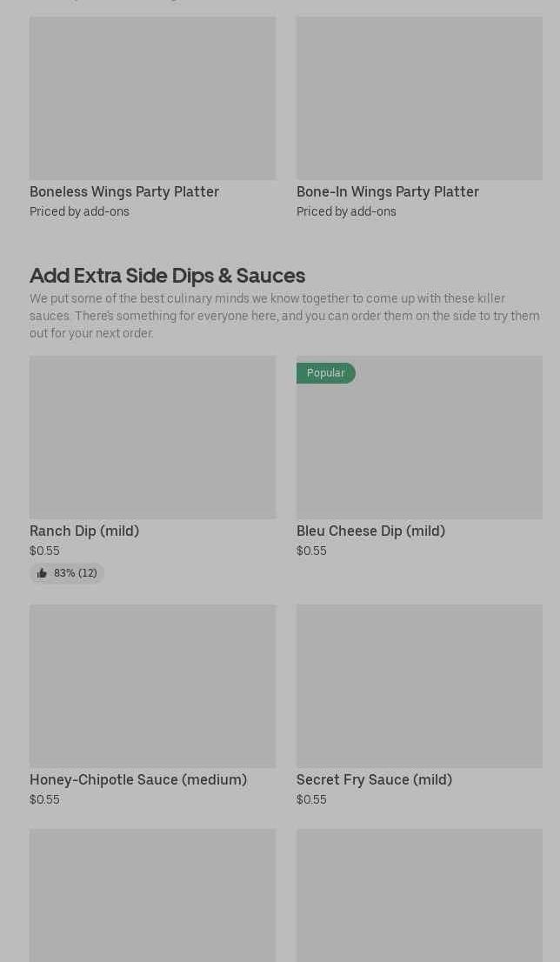560x962 pixels.
Task: Open Honey-Chipotle Sauce (medium) by its name
Action: coord(138,779)
